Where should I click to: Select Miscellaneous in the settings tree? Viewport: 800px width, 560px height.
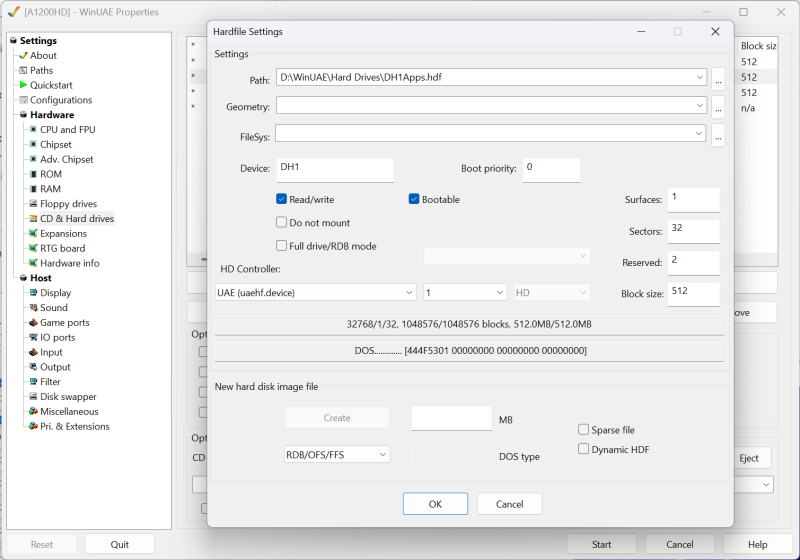pyautogui.click(x=69, y=411)
